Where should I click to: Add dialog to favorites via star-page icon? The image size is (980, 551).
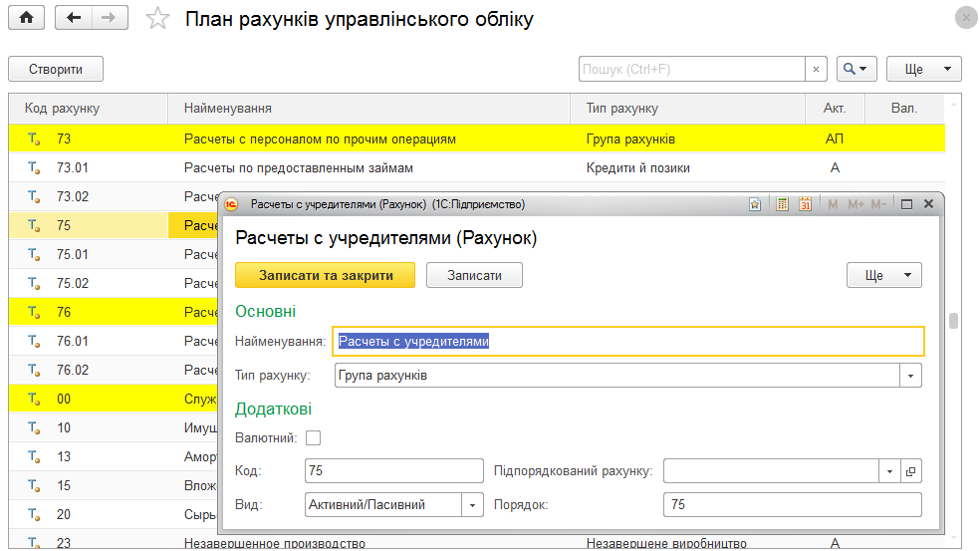pos(755,204)
